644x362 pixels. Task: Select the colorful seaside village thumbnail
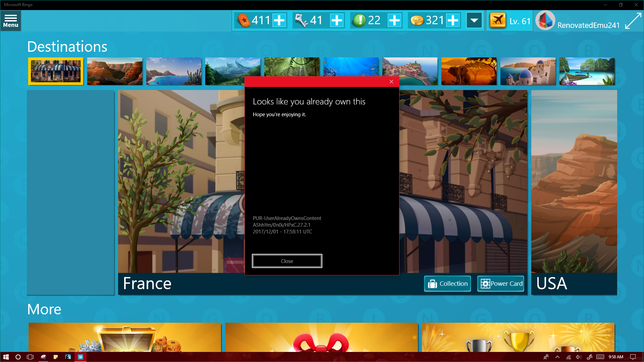click(410, 71)
